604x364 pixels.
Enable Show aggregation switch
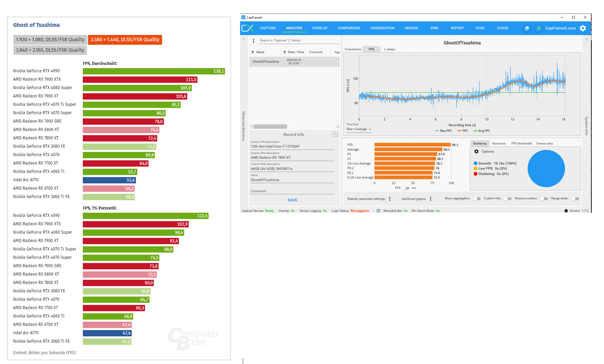click(476, 199)
